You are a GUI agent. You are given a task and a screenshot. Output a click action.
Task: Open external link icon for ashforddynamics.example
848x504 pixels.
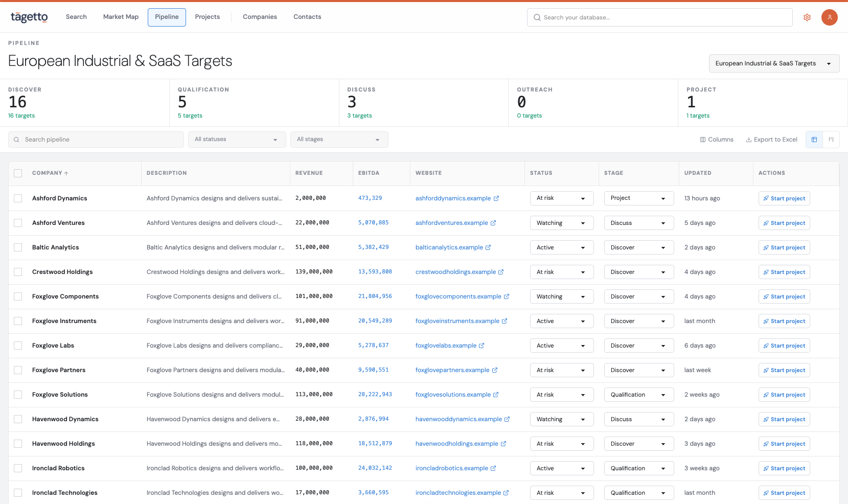[x=496, y=198]
